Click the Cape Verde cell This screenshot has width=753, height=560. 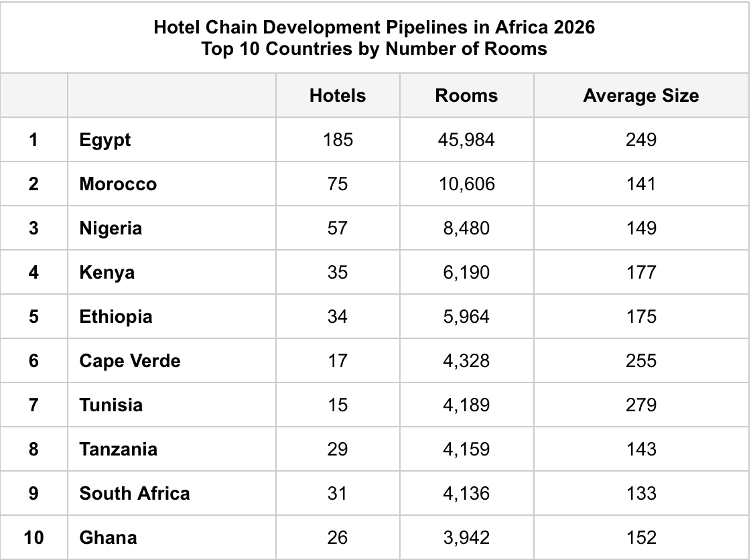(x=130, y=360)
